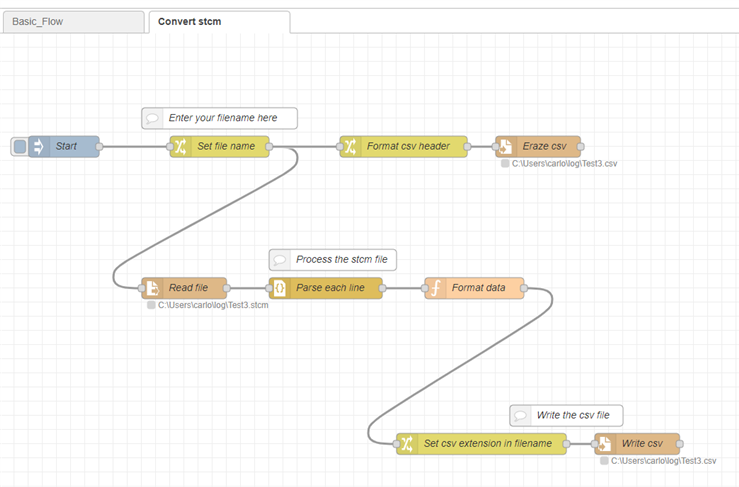Select the 'Enter your filename here' comment node

click(x=219, y=118)
